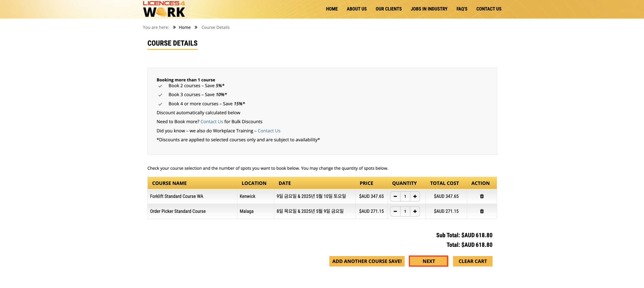
Task: Go to the Our Clients page
Action: [389, 9]
